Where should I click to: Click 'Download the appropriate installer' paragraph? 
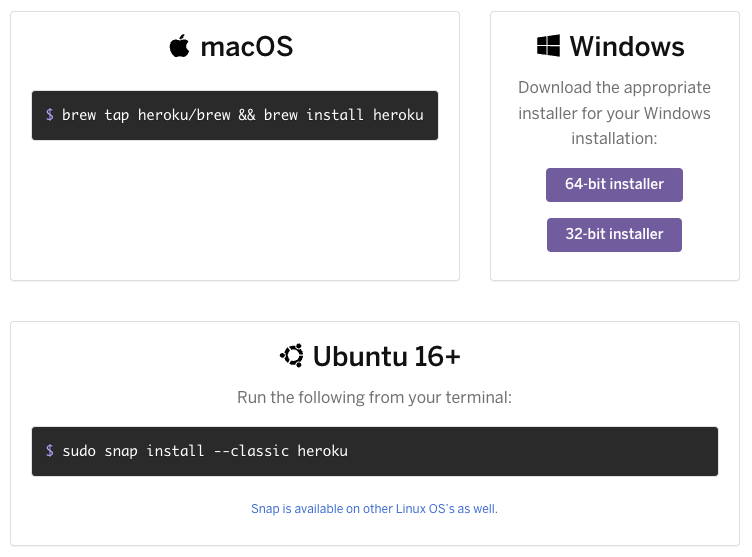614,113
